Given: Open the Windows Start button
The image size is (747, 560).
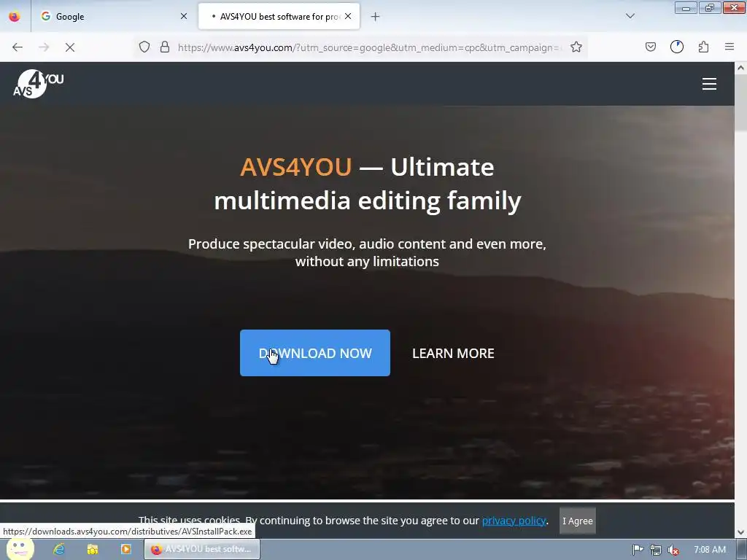Looking at the screenshot, I should (x=20, y=549).
